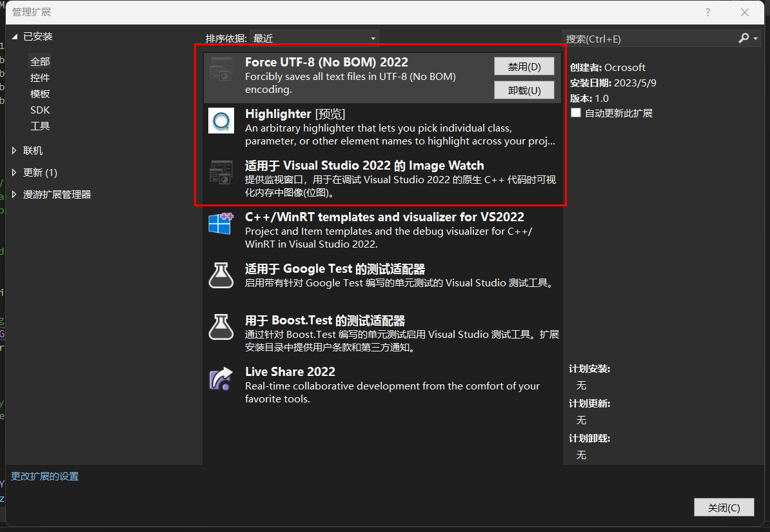Click the 禁用(D) button

coord(524,66)
